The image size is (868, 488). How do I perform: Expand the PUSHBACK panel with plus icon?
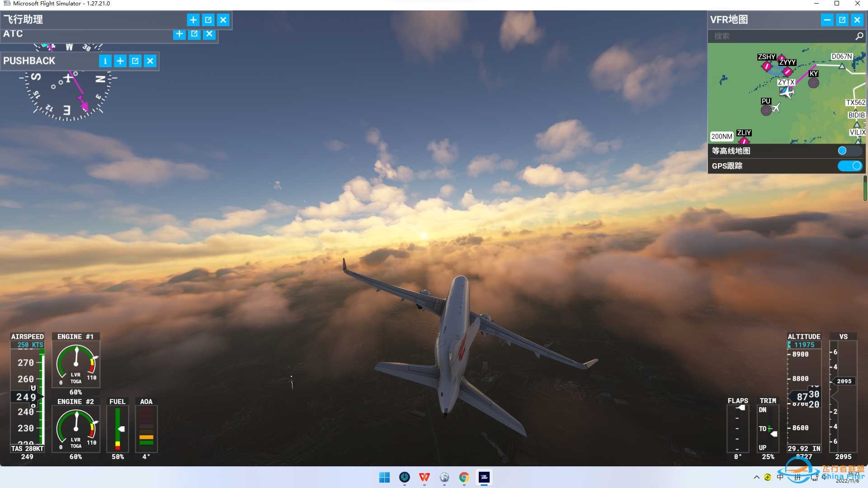coord(120,61)
